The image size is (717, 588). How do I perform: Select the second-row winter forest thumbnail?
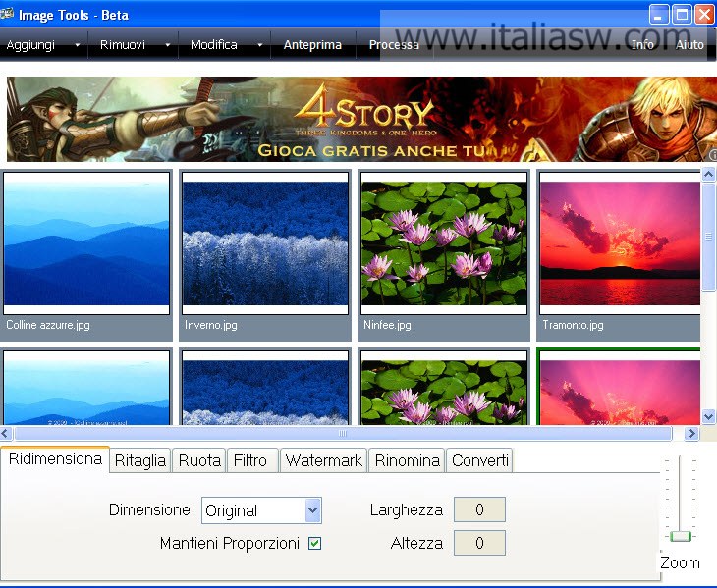(x=265, y=389)
